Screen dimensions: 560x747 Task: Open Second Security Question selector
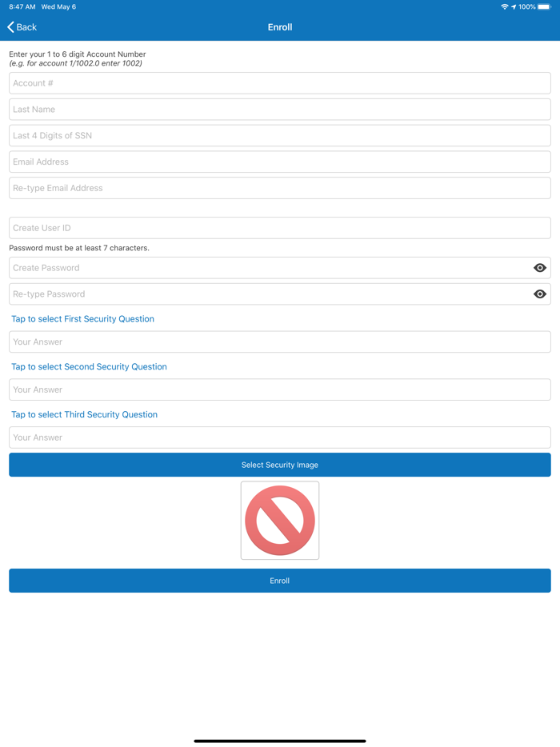click(89, 367)
